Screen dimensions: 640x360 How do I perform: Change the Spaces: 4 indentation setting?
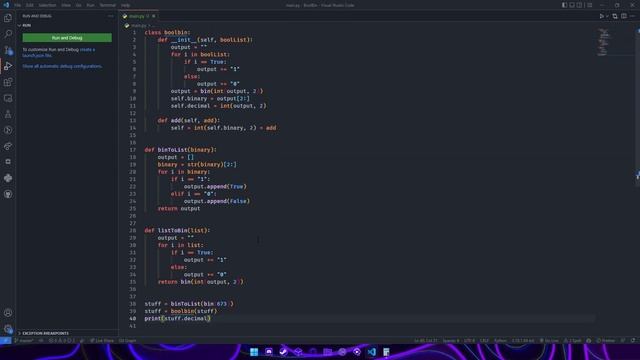tap(451, 340)
